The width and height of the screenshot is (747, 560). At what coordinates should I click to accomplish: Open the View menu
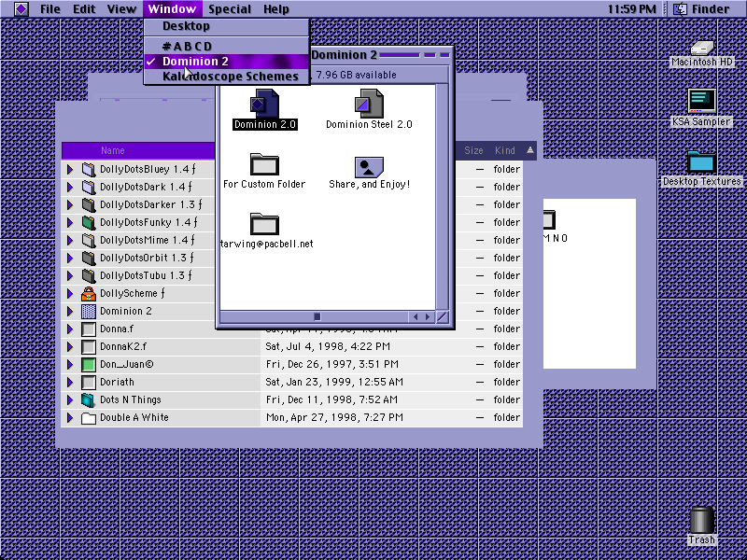point(121,9)
